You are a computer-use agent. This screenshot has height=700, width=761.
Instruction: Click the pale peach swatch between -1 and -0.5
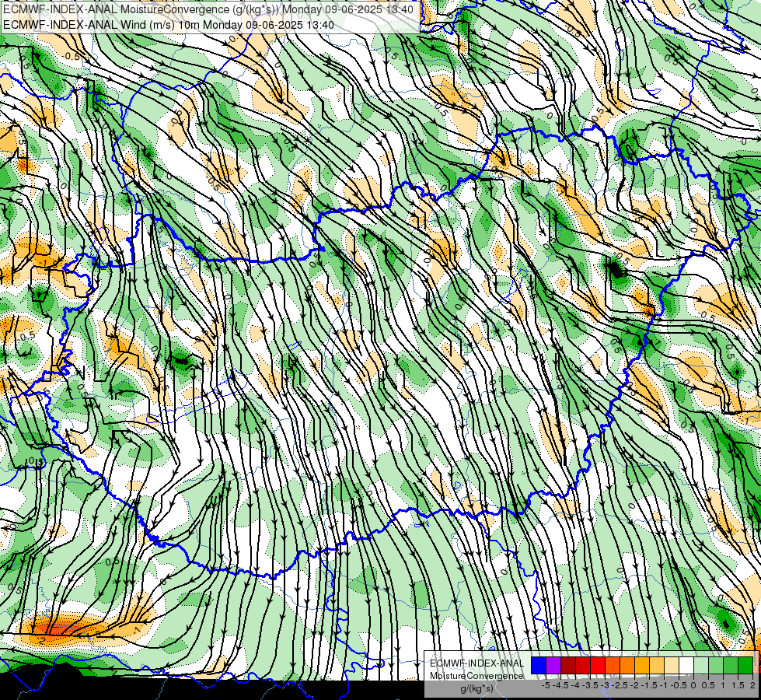[672, 666]
